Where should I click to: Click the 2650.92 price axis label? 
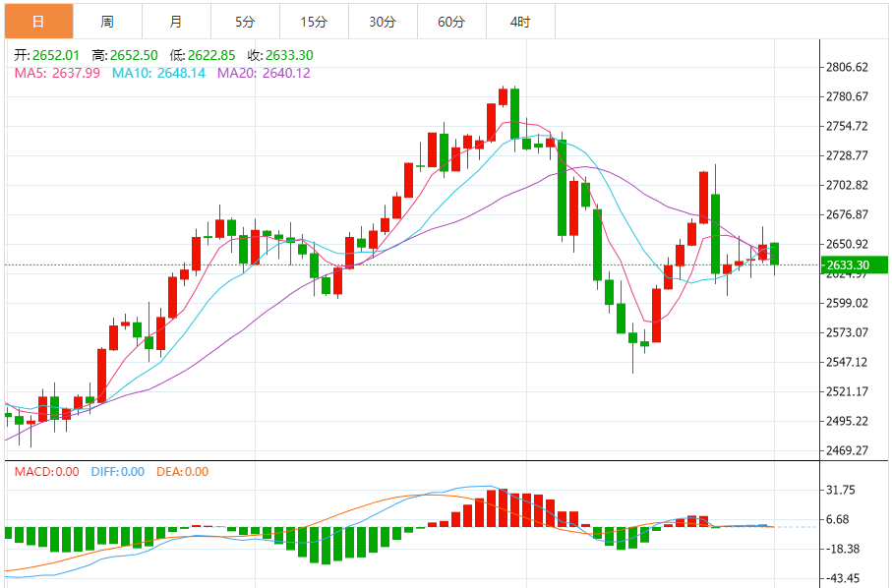click(x=847, y=244)
